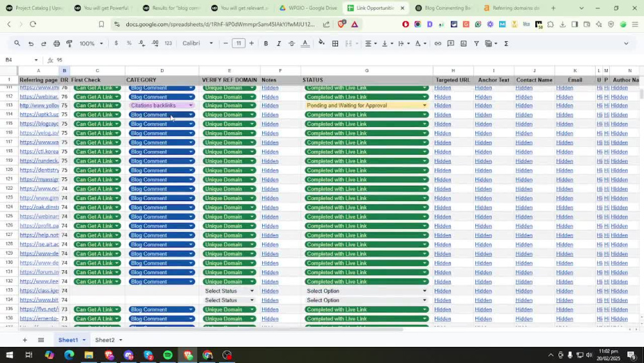Open the functions sigma menu
Screen dimensions: 644x363
(506, 43)
